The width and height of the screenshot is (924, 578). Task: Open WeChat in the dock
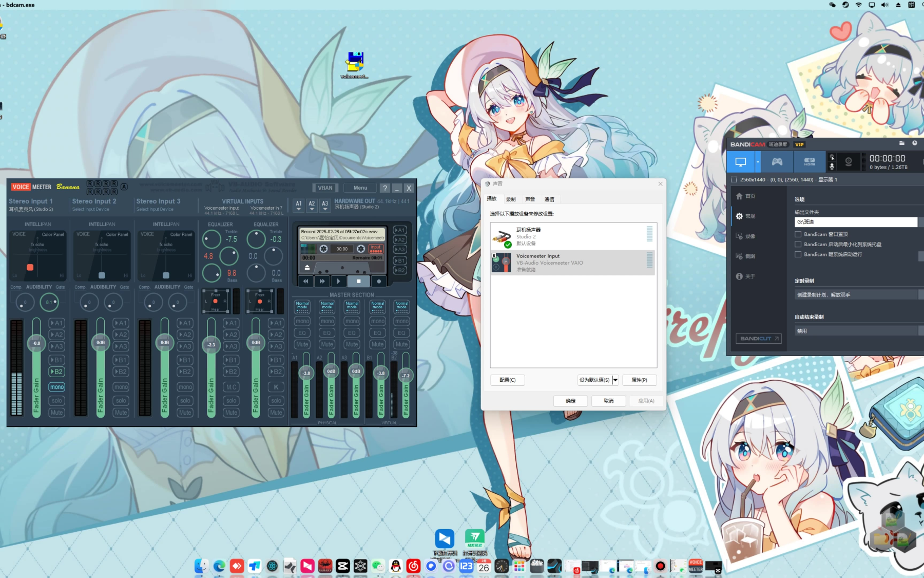coord(378,566)
